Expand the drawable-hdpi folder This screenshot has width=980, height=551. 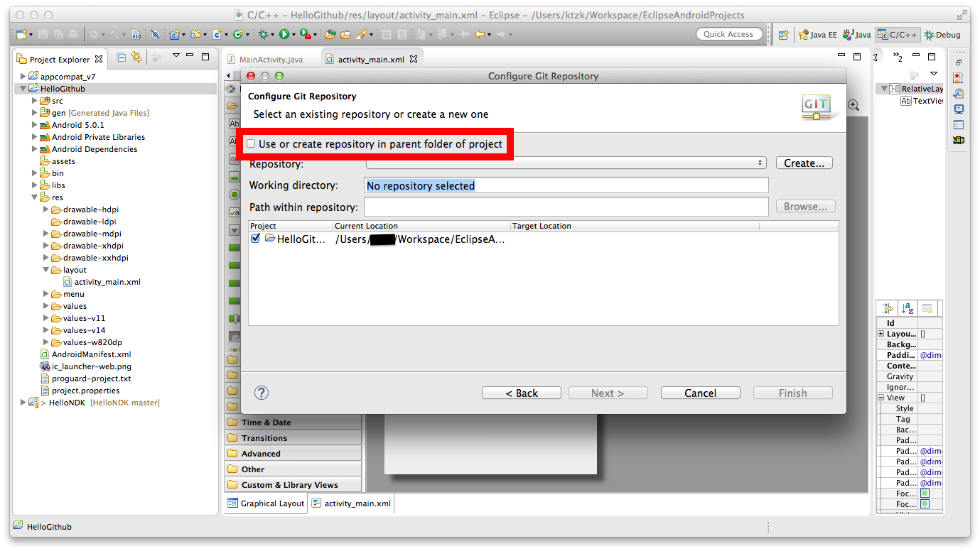coord(45,209)
